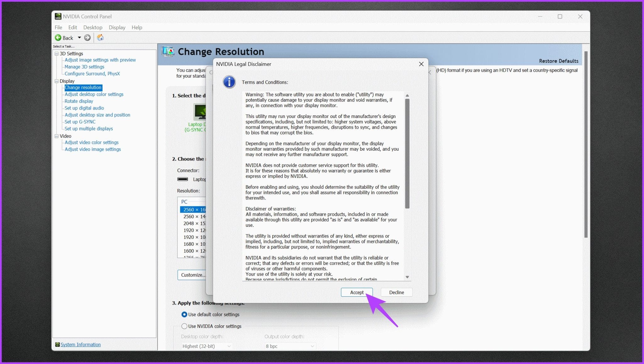
Task: Open the Help menu
Action: tap(137, 27)
